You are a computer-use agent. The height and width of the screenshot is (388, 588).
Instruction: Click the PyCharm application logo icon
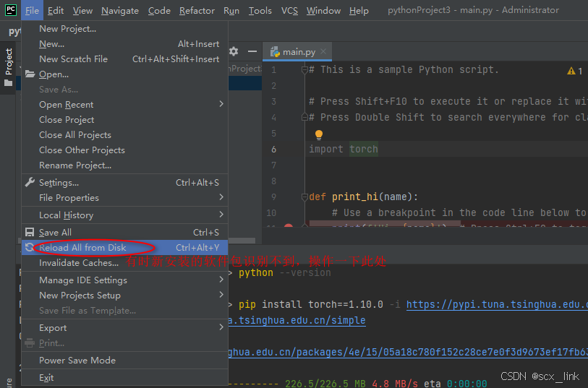[x=11, y=10]
